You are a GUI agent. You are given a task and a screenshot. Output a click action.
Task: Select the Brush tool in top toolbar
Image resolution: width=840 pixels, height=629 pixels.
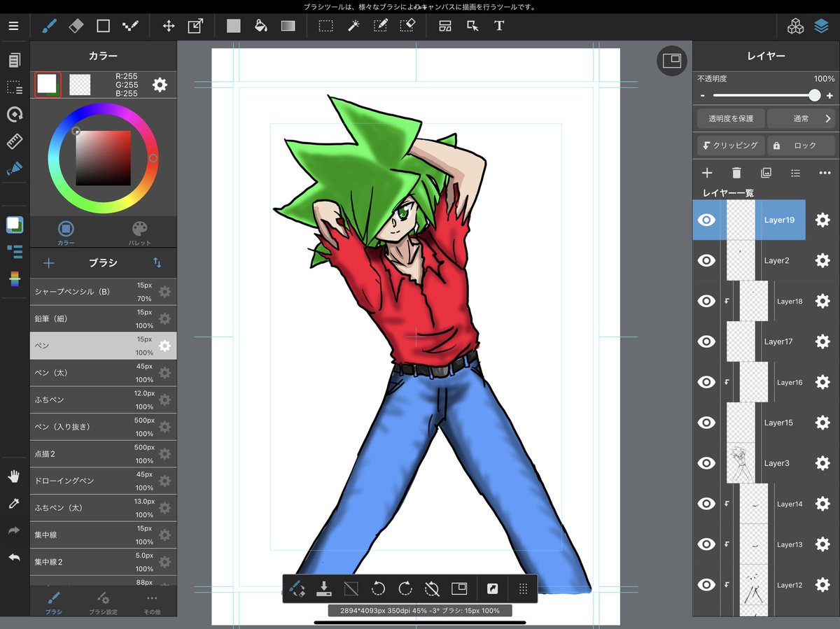point(50,26)
